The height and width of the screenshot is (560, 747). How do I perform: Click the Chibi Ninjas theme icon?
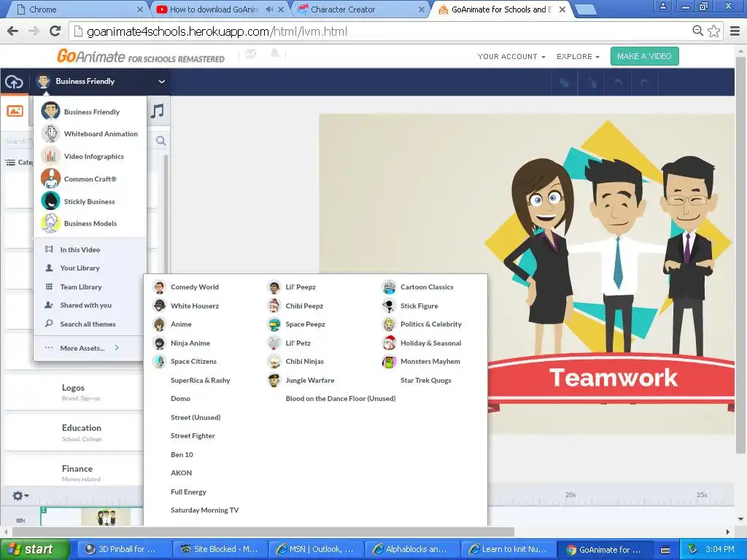(274, 362)
